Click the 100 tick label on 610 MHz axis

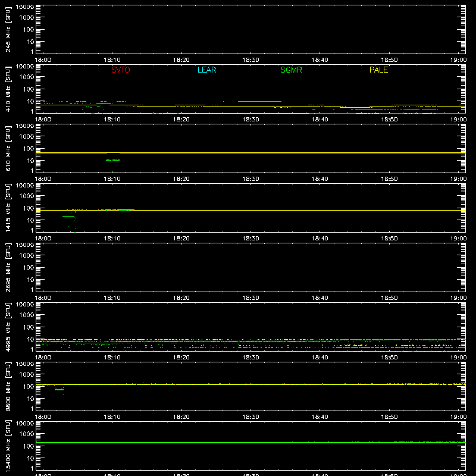(29, 149)
